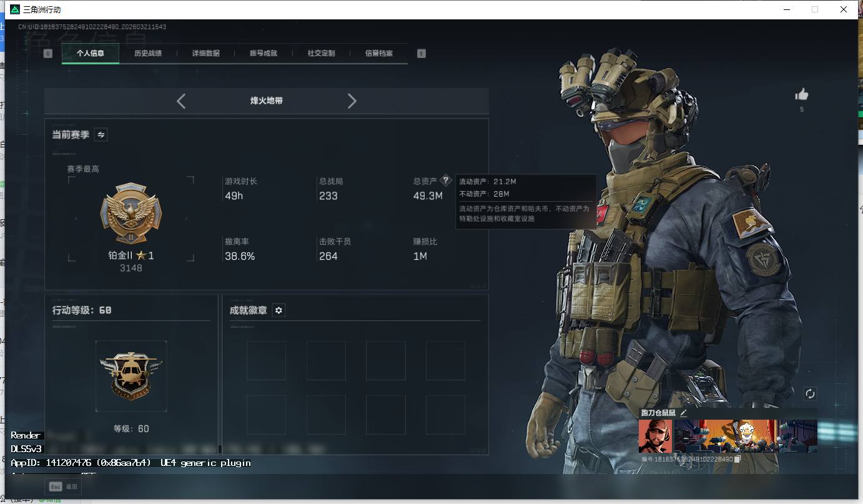This screenshot has height=504, width=863.
Task: Open the 历史战绩 tab
Action: click(x=148, y=54)
